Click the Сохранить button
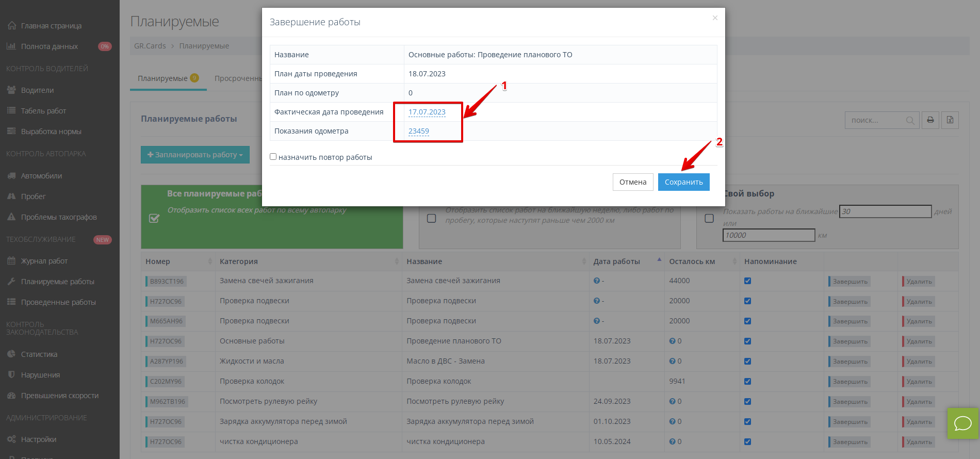The height and width of the screenshot is (459, 980). click(683, 182)
